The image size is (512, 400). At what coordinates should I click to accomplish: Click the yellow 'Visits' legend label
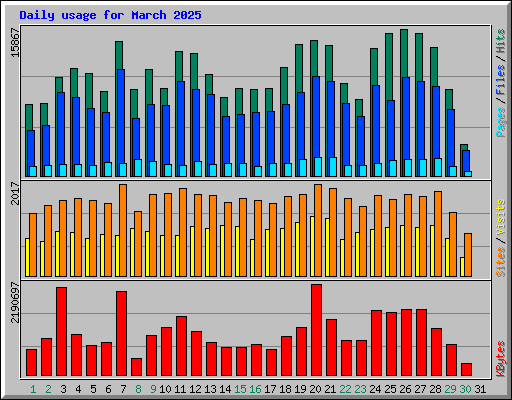[x=500, y=218]
